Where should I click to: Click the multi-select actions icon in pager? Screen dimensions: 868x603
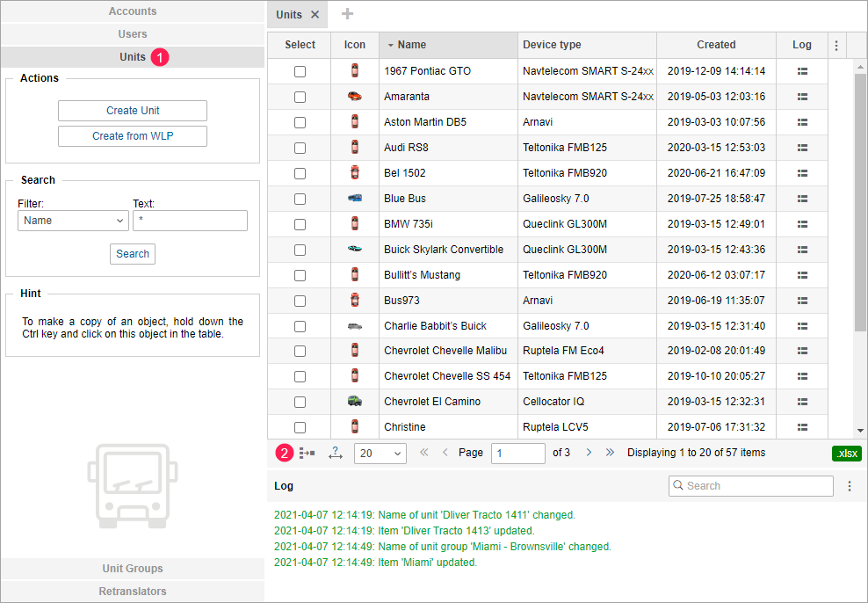pyautogui.click(x=307, y=454)
